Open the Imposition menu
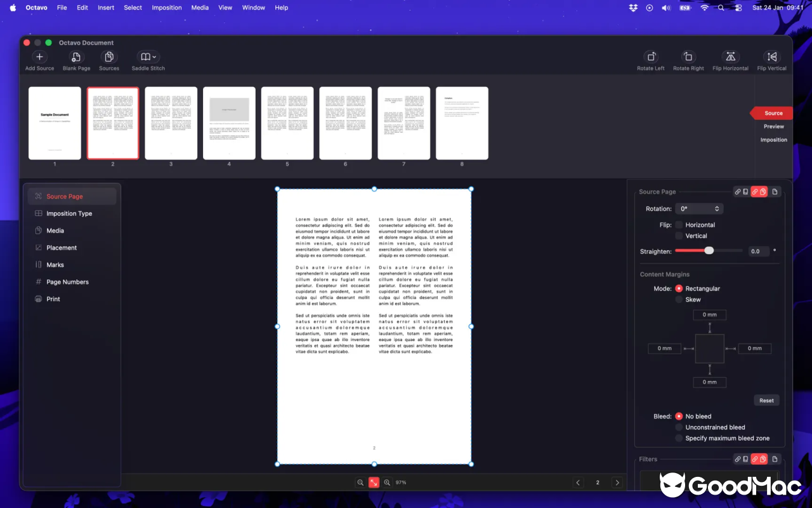812x508 pixels. (x=166, y=8)
